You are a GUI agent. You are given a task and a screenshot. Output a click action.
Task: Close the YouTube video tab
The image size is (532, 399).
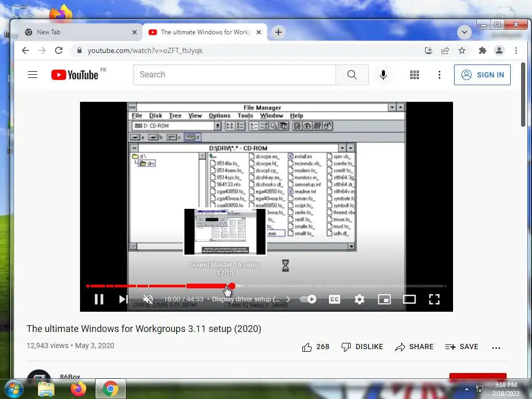259,32
